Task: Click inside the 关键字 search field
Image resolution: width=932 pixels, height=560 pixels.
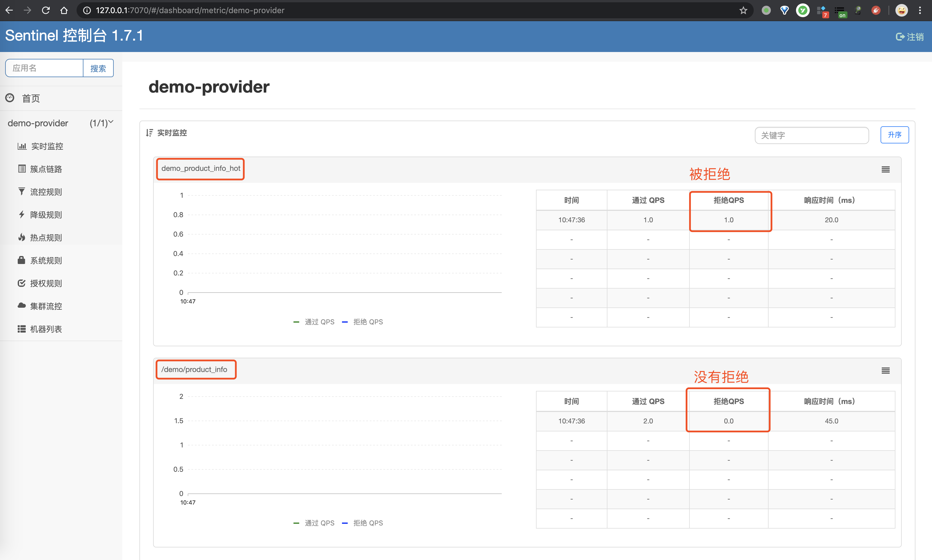Action: 812,135
